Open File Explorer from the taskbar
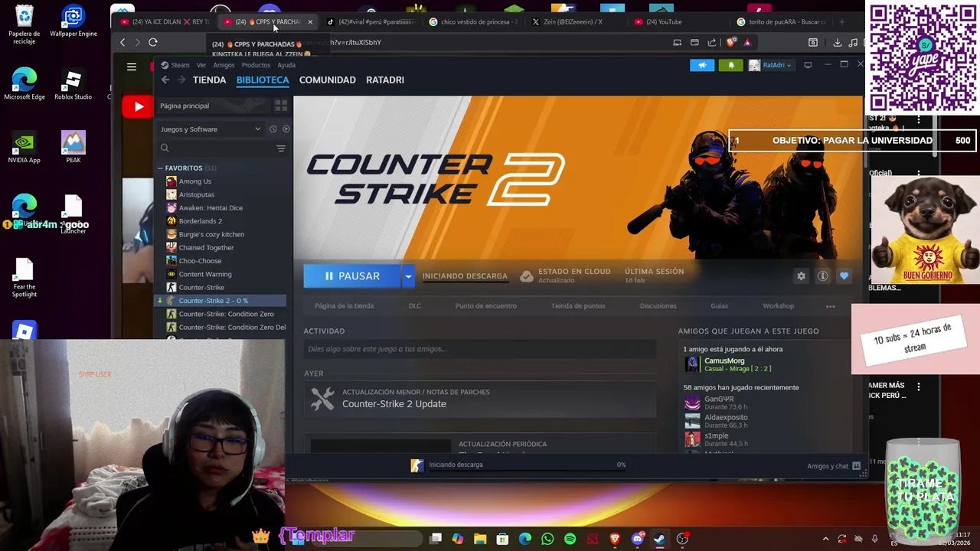The height and width of the screenshot is (551, 980). 480,539
